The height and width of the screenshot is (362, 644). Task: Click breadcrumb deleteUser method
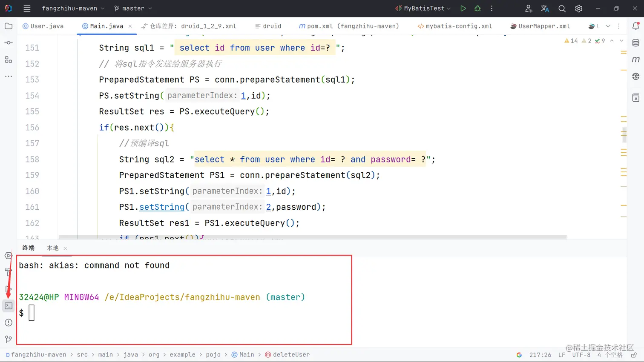coord(287,355)
